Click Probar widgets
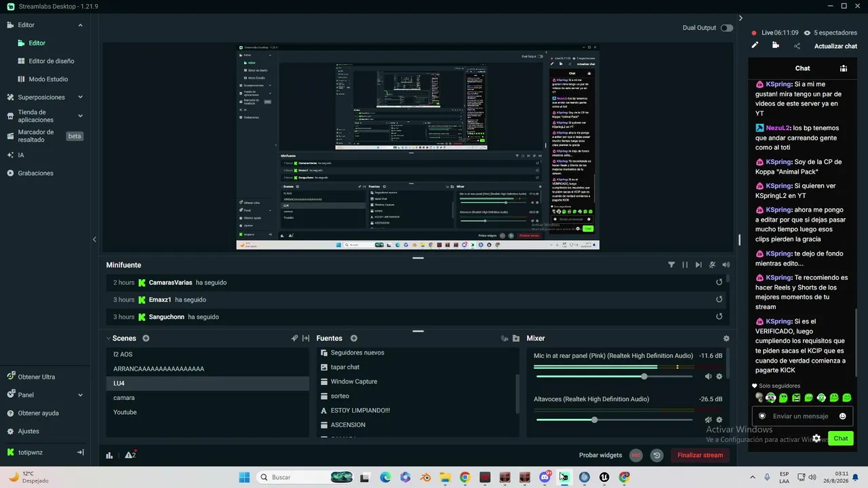This screenshot has height=488, width=868. click(600, 455)
